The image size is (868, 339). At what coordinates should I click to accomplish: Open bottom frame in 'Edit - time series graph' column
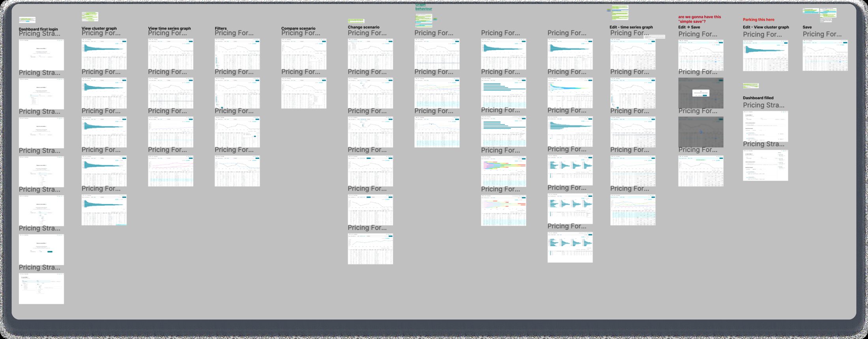click(x=633, y=210)
